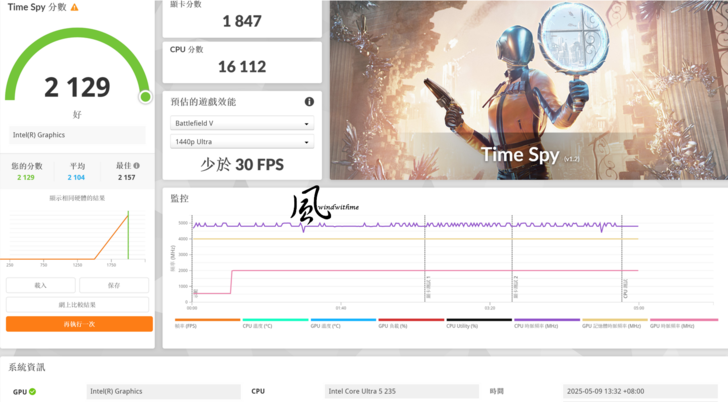Image resolution: width=728 pixels, height=402 pixels.
Task: Toggle the yellow GPU memory clock legend
Action: [x=615, y=320]
